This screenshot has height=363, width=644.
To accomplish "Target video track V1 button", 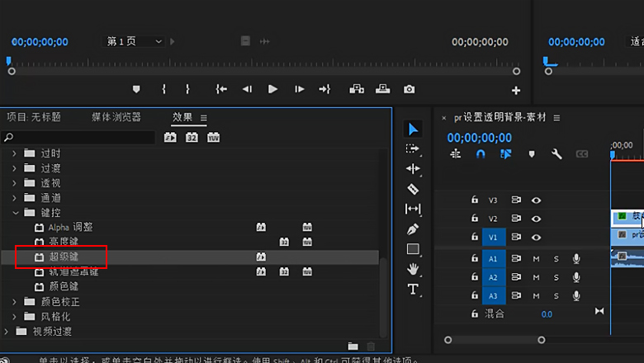I will click(493, 237).
